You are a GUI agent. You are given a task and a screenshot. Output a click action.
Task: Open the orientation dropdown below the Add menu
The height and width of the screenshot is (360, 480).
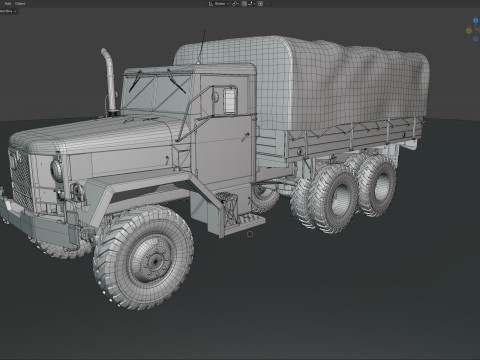coord(8,11)
